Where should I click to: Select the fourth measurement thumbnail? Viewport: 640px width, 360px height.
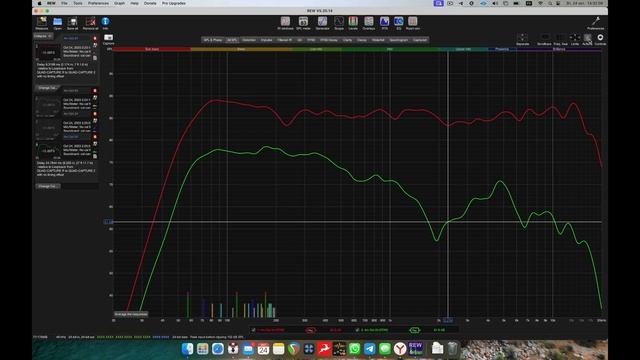pos(48,151)
